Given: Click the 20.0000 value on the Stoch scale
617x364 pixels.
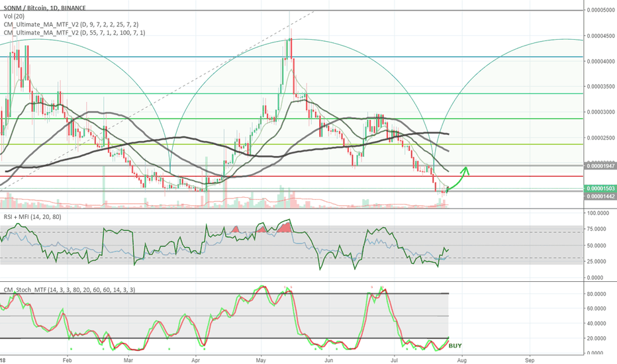Looking at the screenshot, I should [596, 338].
